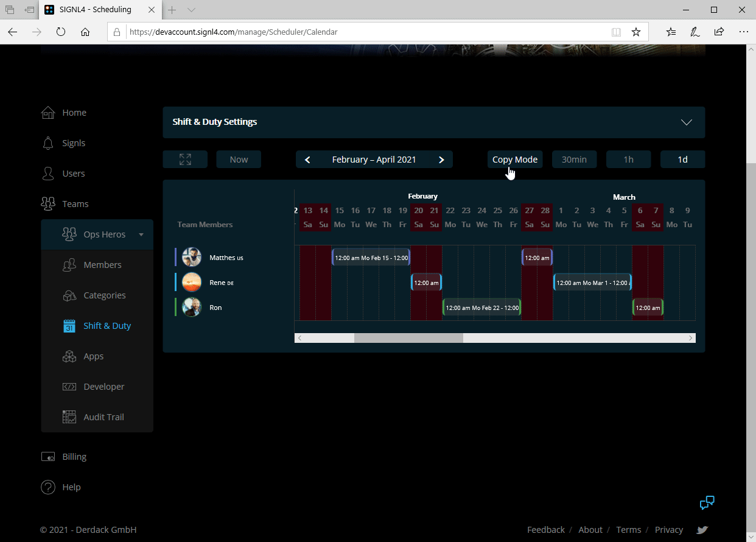Image resolution: width=756 pixels, height=542 pixels.
Task: Click the Shift & Duty calendar icon
Action: pyautogui.click(x=69, y=326)
